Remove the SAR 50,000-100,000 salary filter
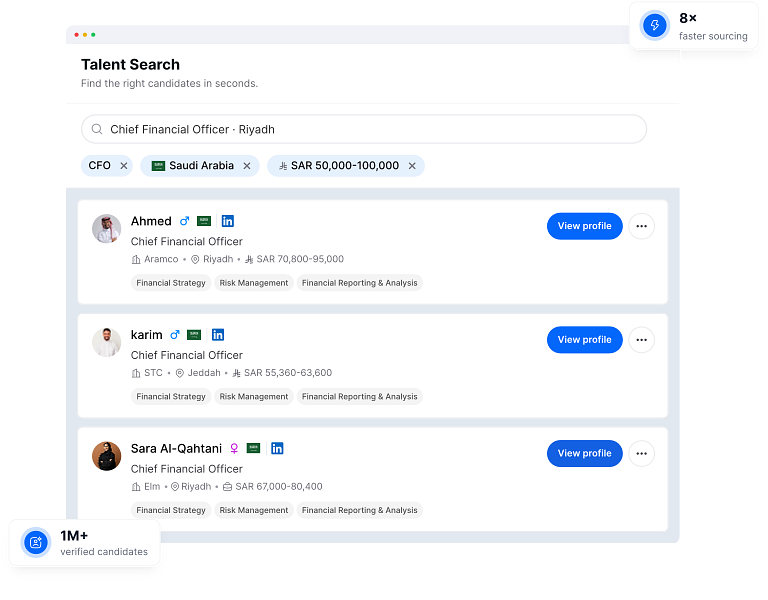Image resolution: width=768 pixels, height=600 pixels. pyautogui.click(x=412, y=166)
